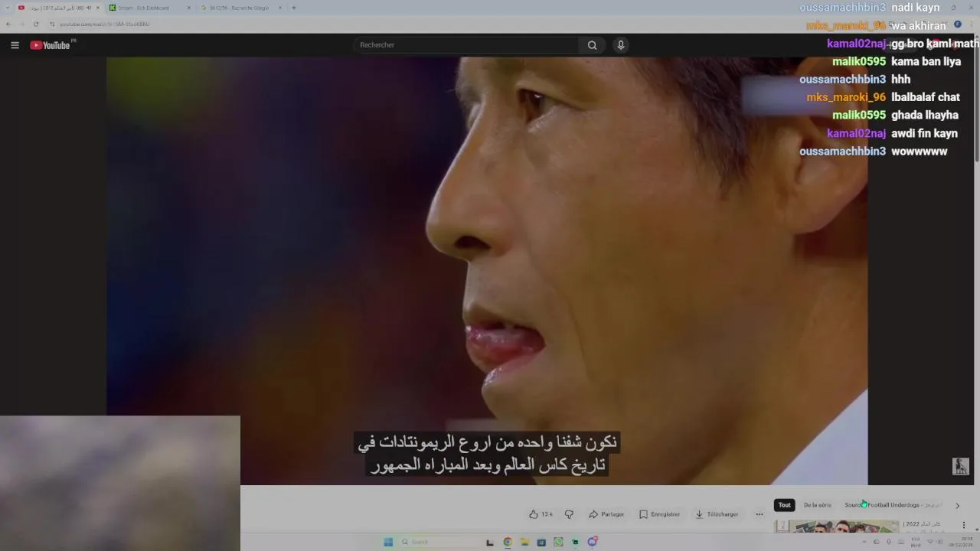
Task: Download video via Télécharger button
Action: point(717,514)
